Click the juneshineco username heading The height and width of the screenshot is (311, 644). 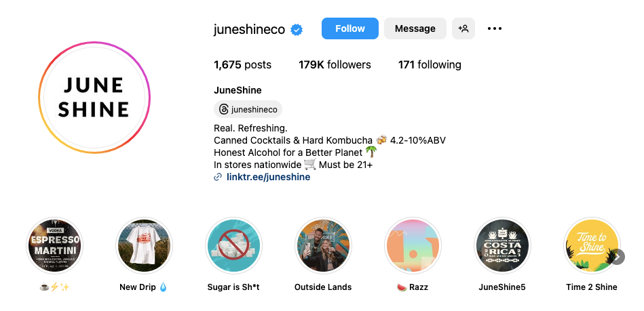248,29
